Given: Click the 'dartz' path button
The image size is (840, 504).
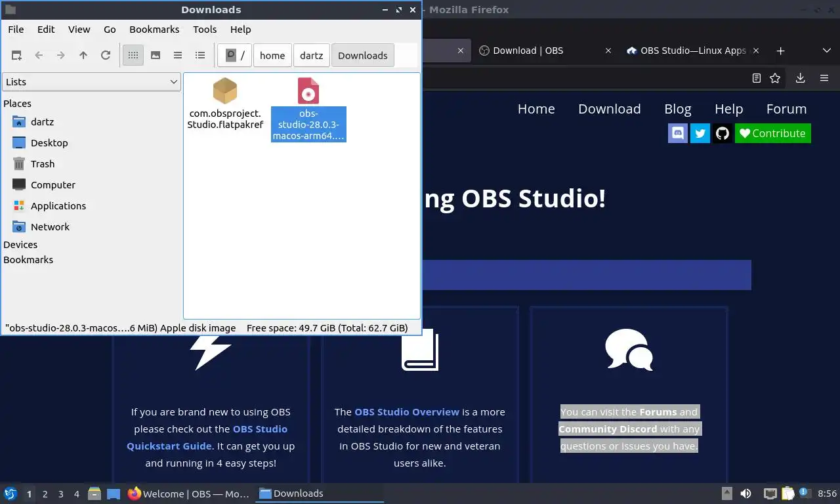Looking at the screenshot, I should [x=312, y=56].
